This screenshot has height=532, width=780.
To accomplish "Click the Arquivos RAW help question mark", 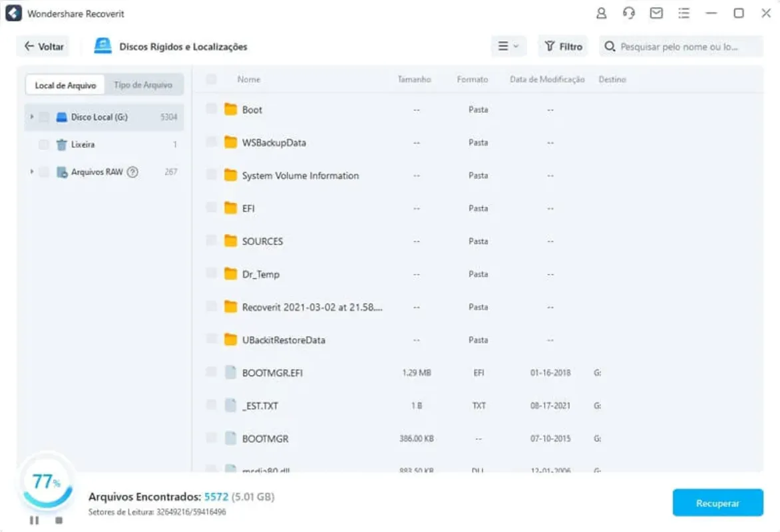I will (132, 172).
